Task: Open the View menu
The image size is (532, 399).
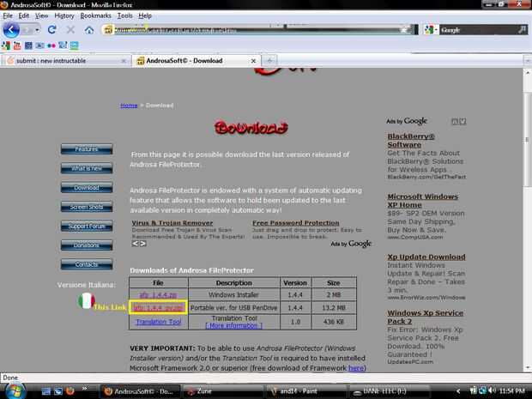Action: [41, 15]
